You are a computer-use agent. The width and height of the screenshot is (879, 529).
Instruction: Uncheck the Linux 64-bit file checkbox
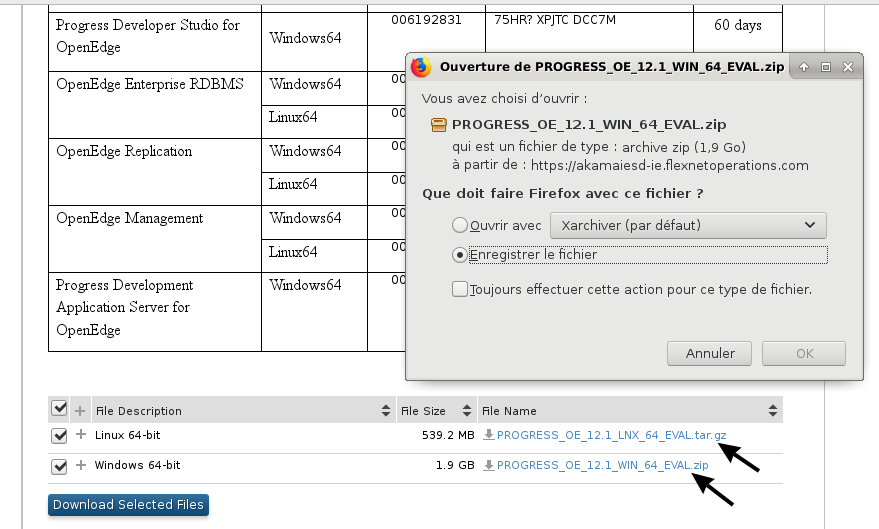pos(59,436)
